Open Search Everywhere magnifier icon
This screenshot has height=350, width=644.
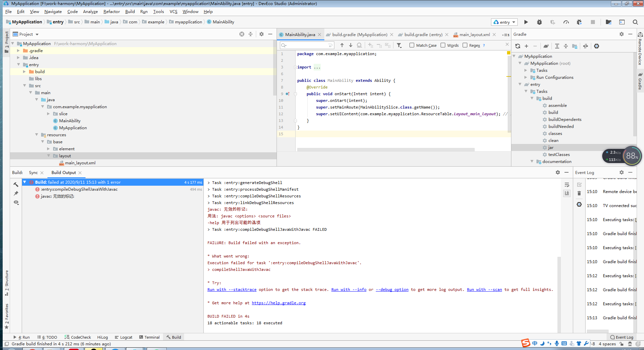point(635,22)
